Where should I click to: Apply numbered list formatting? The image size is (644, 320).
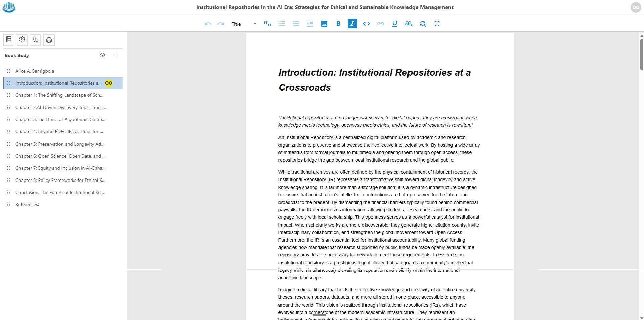pos(282,24)
